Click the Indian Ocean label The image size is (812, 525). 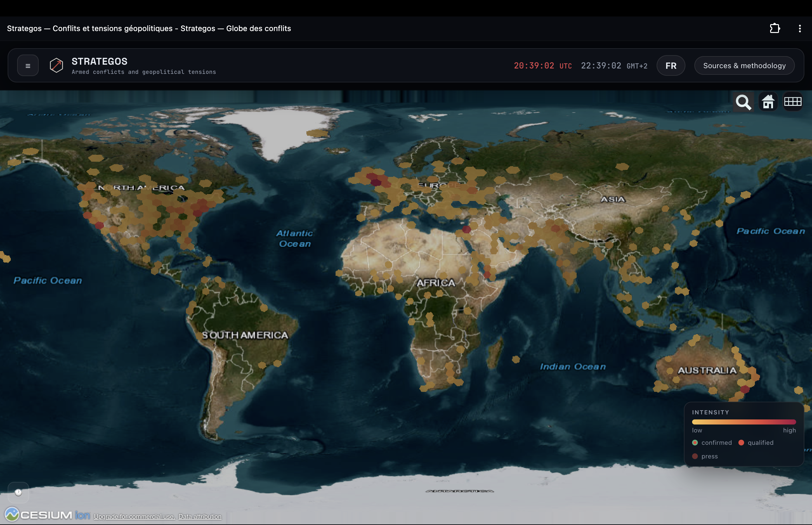tap(573, 366)
